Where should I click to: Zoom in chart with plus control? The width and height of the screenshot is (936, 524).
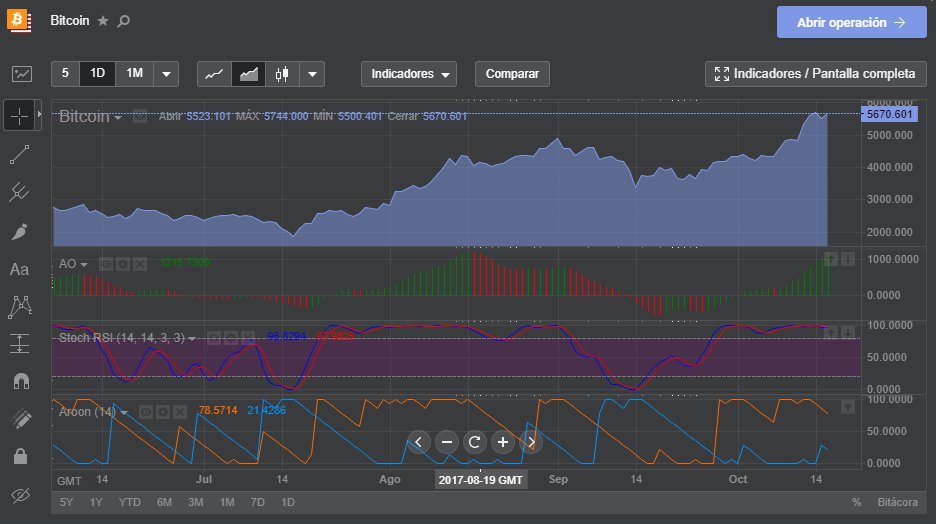503,442
